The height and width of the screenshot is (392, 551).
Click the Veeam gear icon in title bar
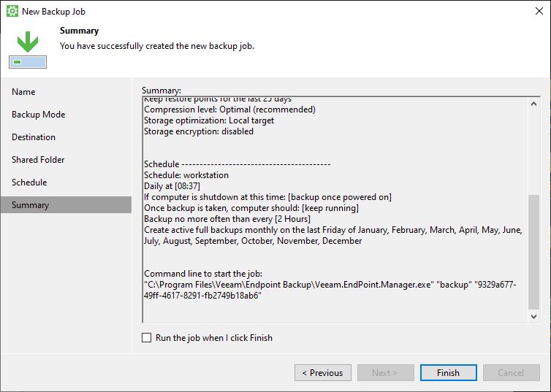click(12, 11)
